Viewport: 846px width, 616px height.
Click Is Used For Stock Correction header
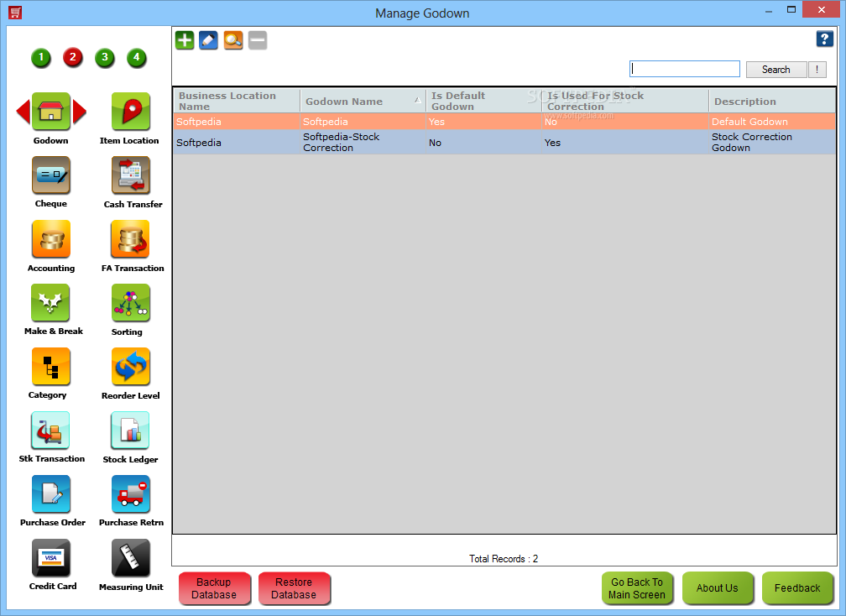point(625,101)
